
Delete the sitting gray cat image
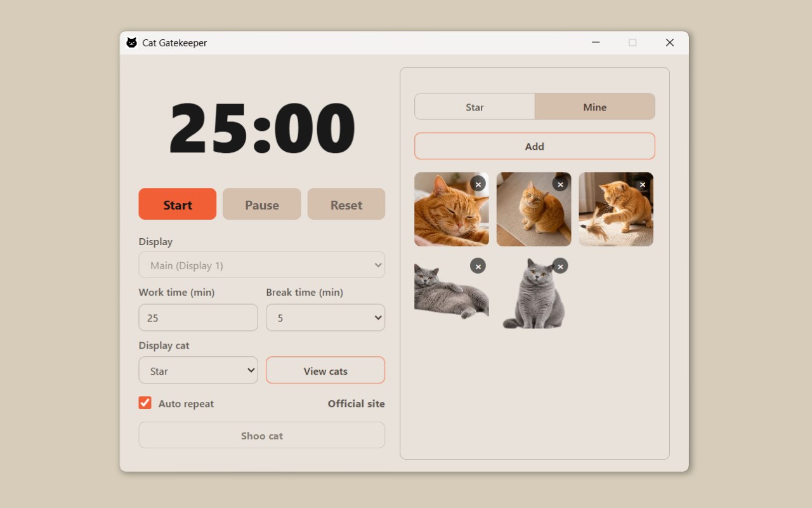(x=560, y=266)
